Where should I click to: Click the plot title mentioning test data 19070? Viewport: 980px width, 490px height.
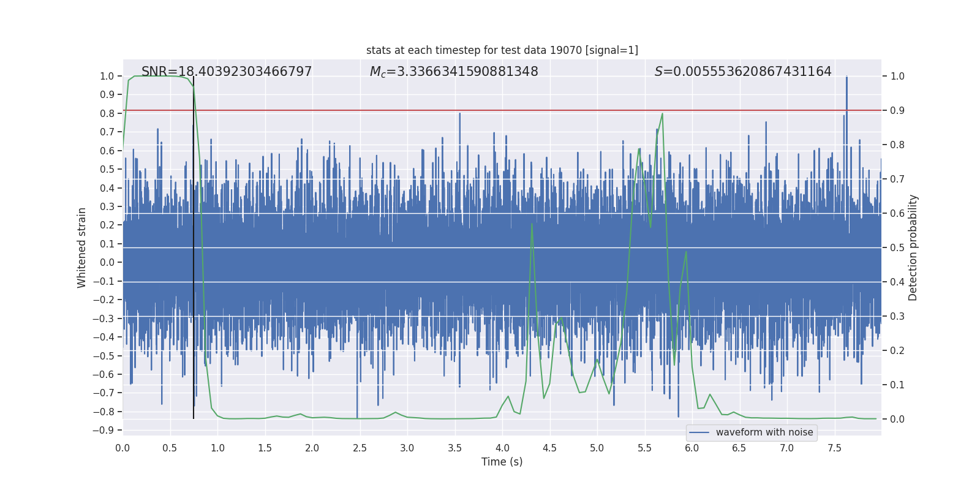click(502, 50)
